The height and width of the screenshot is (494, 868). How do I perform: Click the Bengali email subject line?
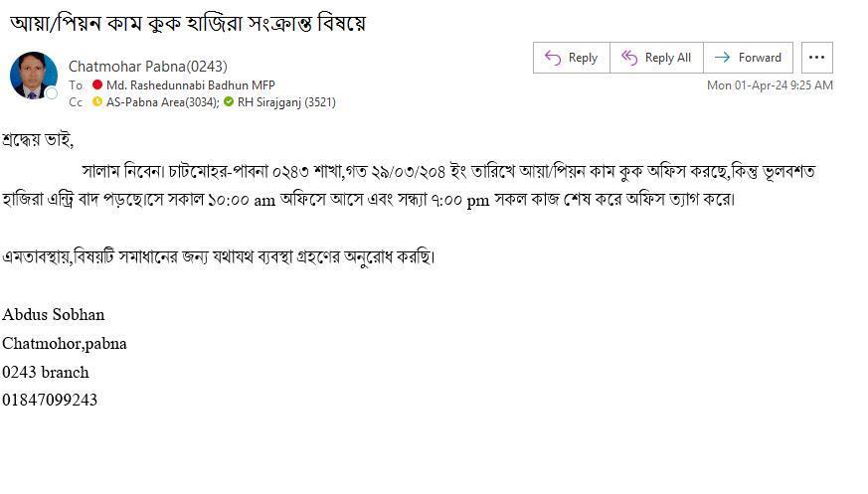tap(188, 23)
